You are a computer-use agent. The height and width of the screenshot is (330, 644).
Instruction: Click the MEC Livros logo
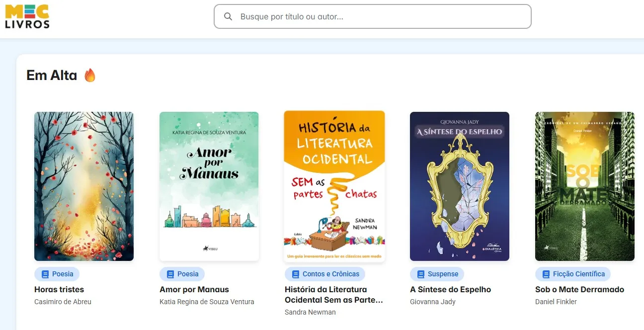27,16
